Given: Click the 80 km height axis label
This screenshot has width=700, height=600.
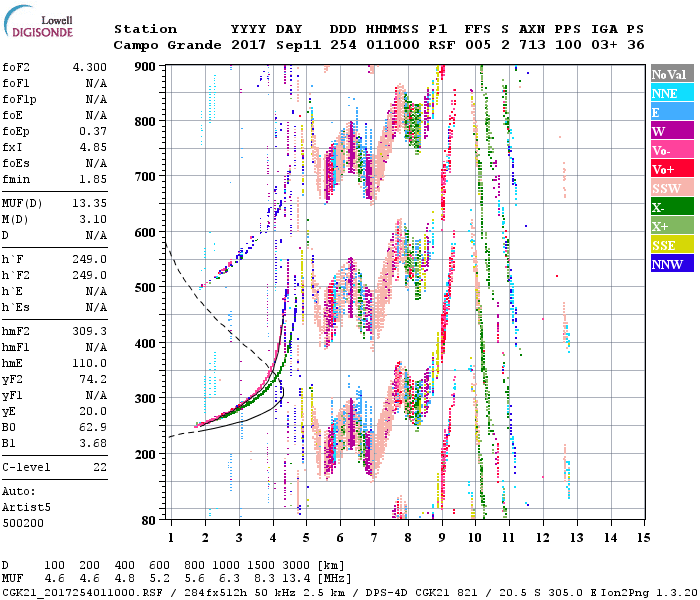Looking at the screenshot, I should click(149, 520).
